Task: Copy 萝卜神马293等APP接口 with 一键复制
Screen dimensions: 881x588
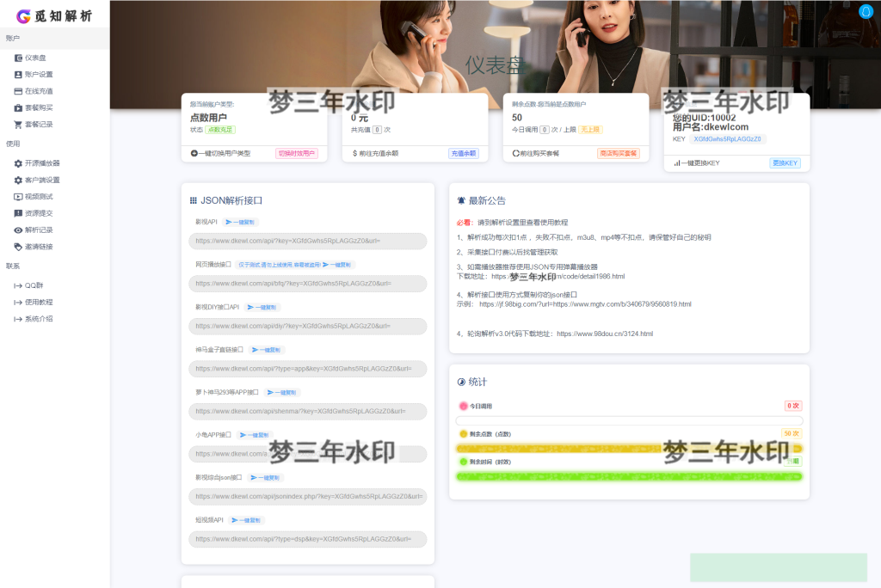Action: (281, 393)
